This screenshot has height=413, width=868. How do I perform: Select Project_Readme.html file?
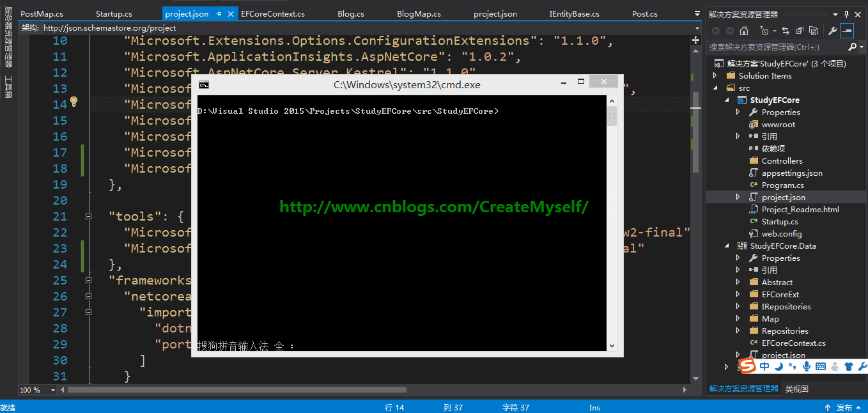800,209
